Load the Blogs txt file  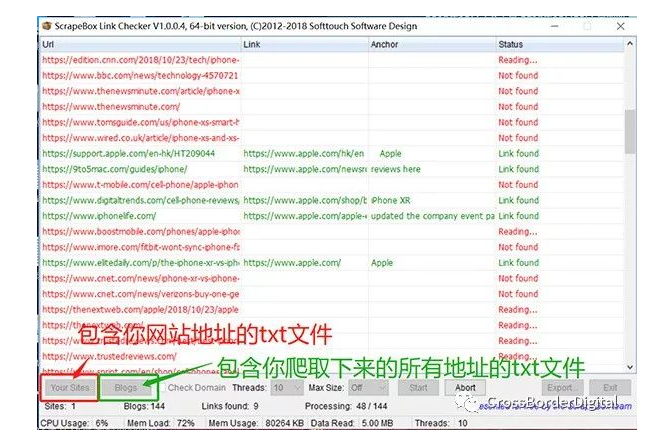coord(126,387)
